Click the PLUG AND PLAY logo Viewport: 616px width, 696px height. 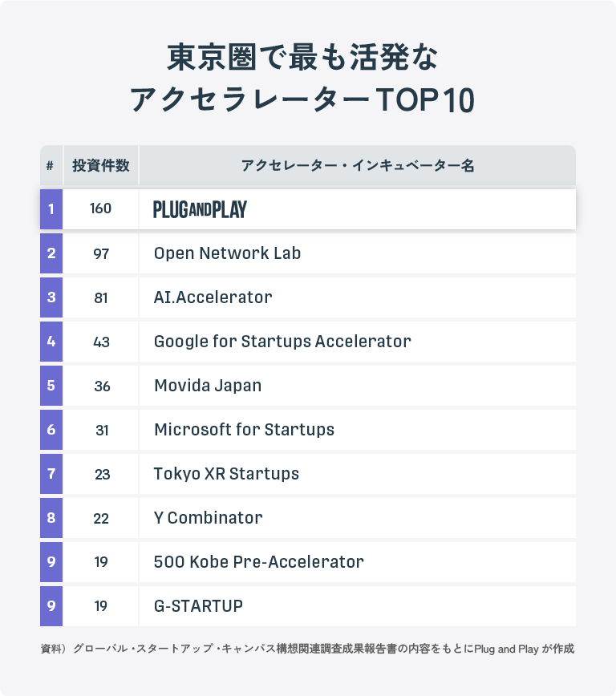click(x=200, y=209)
